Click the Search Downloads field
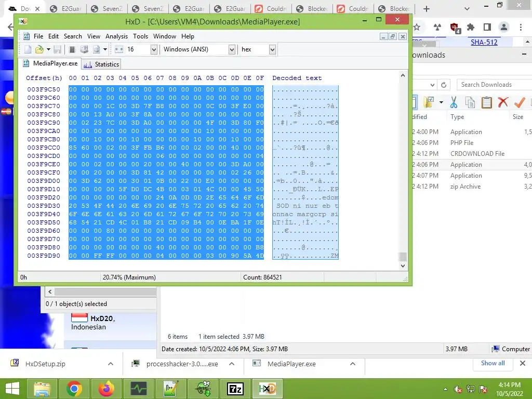This screenshot has width=532, height=399. 495,85
